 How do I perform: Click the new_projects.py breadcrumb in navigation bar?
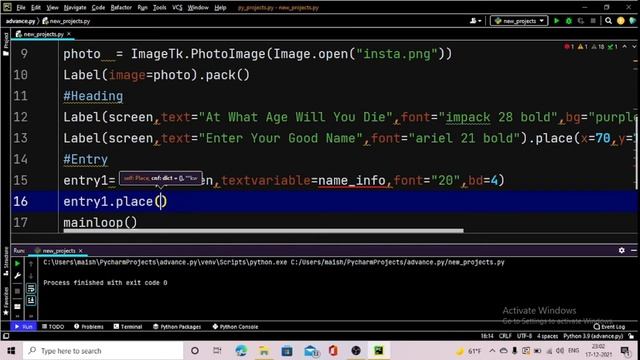click(x=67, y=21)
